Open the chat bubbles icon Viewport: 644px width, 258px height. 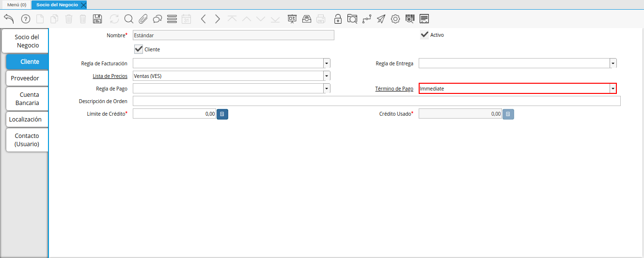tap(157, 19)
